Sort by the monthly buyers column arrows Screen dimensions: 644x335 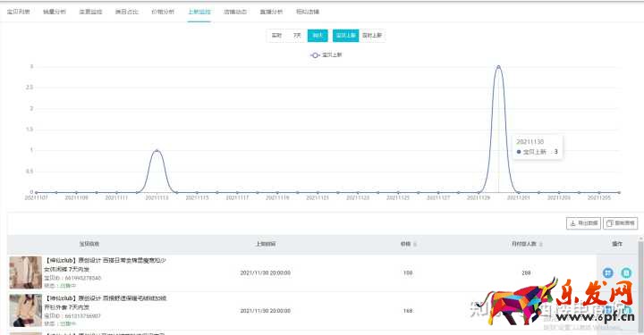pyautogui.click(x=540, y=244)
